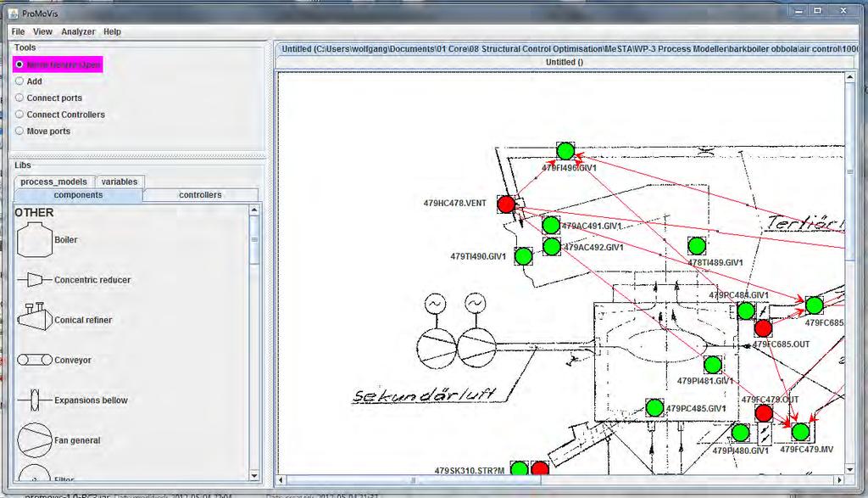The width and height of the screenshot is (868, 498).
Task: Click the green 479PI481.GIV1 node
Action: (713, 365)
